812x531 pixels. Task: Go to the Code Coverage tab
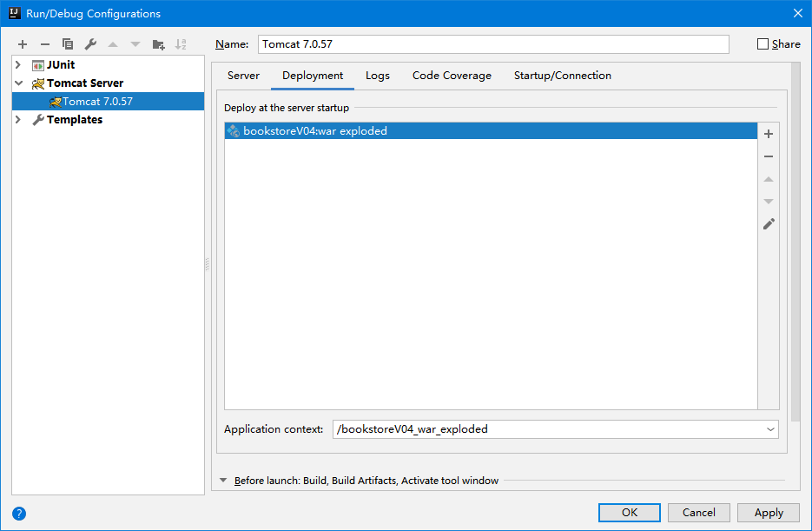(x=452, y=76)
